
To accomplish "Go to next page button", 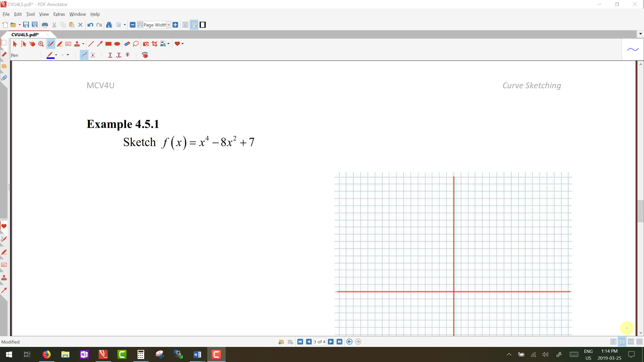I will [331, 342].
